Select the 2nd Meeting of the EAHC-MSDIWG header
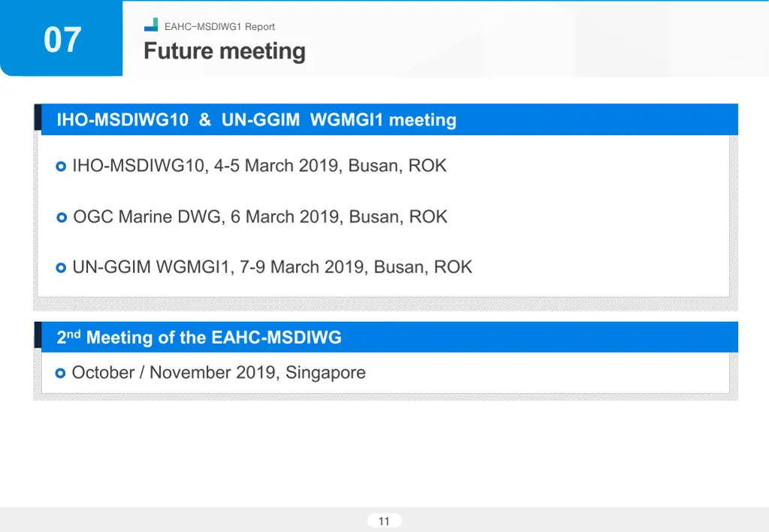Screen dimensions: 769x532 tap(390, 337)
